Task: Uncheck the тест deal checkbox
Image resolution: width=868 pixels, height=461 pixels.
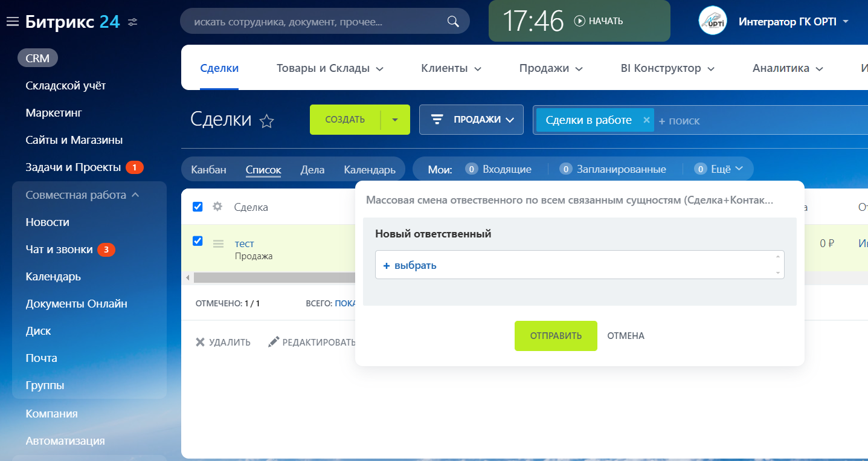Action: point(198,241)
